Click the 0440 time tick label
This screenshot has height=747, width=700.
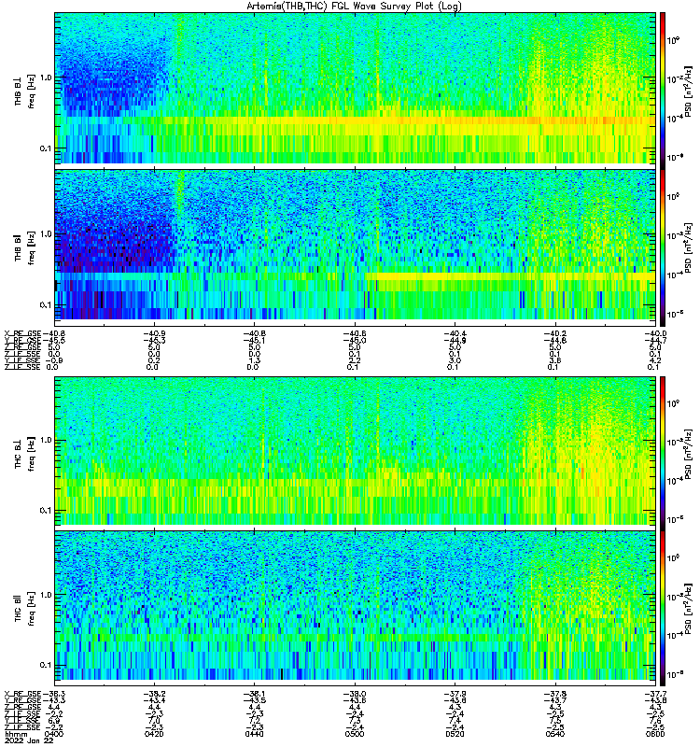(x=254, y=734)
